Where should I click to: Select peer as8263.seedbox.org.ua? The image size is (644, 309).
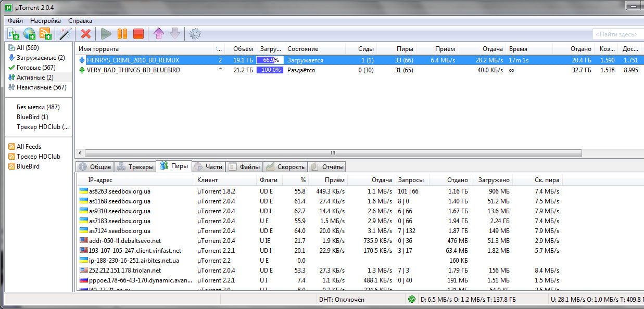[x=320, y=191]
